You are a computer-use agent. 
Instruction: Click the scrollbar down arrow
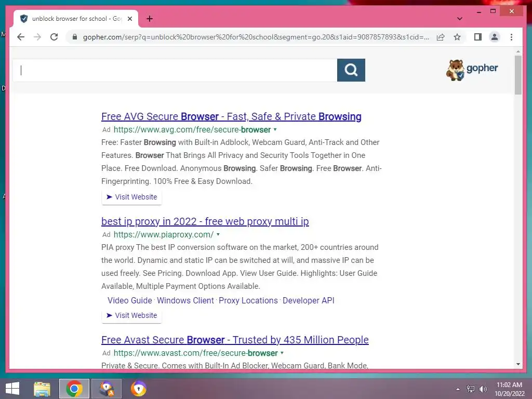coord(518,364)
